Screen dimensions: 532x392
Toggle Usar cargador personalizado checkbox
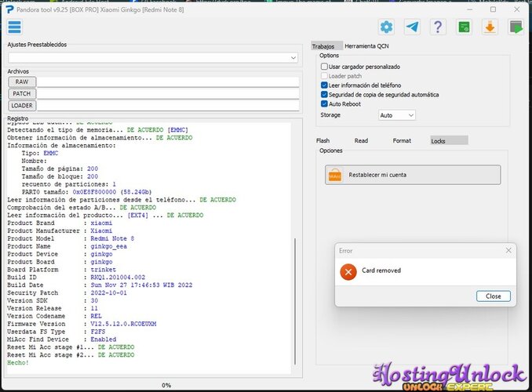[324, 67]
